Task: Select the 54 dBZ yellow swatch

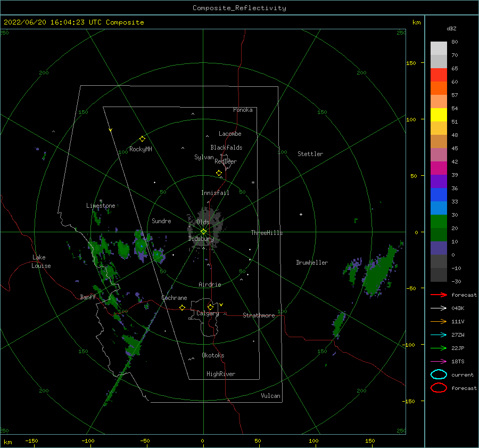Action: (x=439, y=115)
